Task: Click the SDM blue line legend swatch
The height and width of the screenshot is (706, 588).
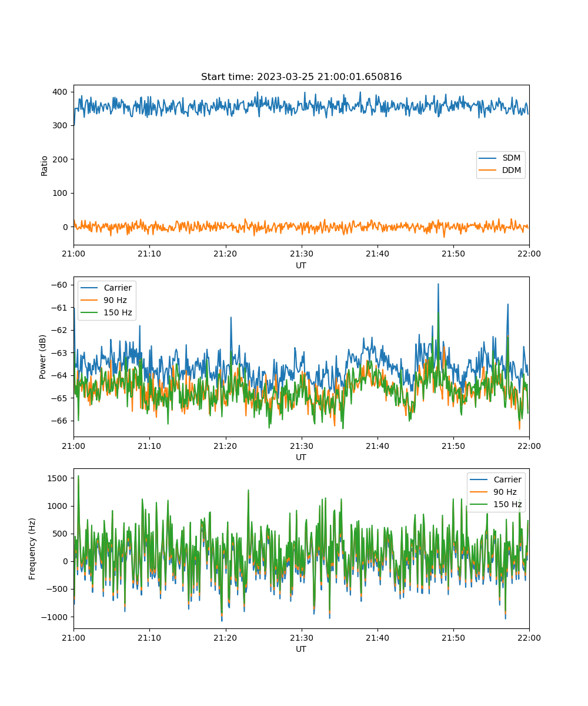Action: (x=489, y=158)
